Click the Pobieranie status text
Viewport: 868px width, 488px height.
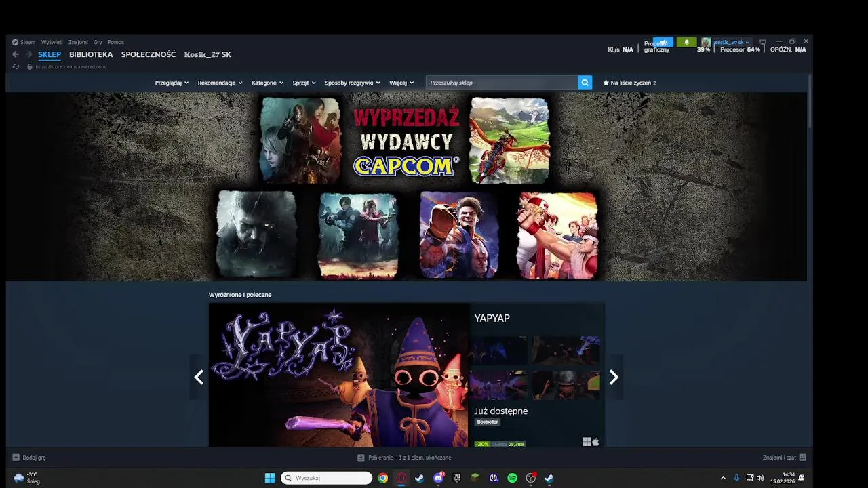[410, 457]
